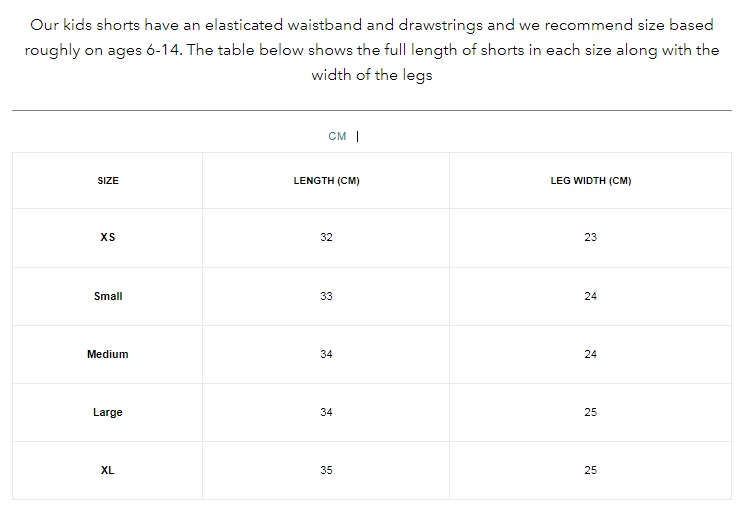Select the XL size row label
The image size is (747, 509).
(108, 470)
